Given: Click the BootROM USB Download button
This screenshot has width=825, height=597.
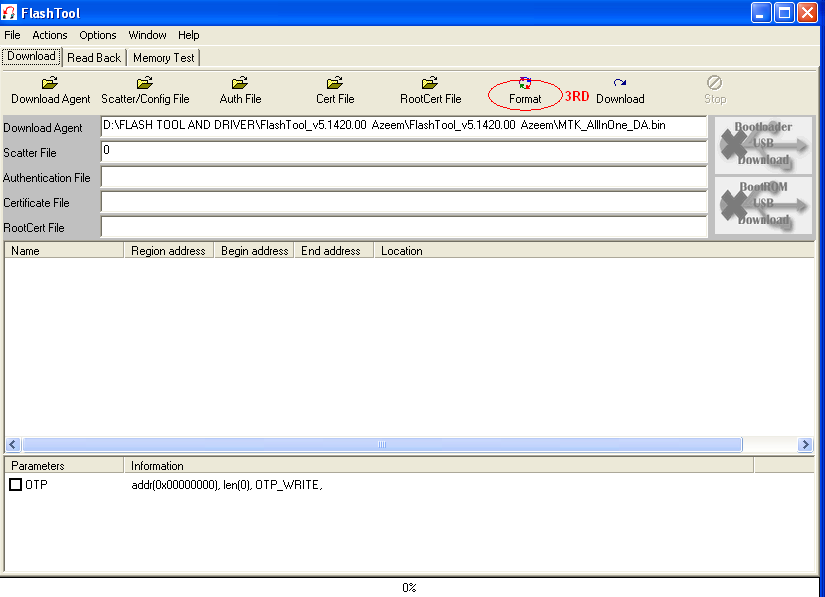Looking at the screenshot, I should pos(762,206).
